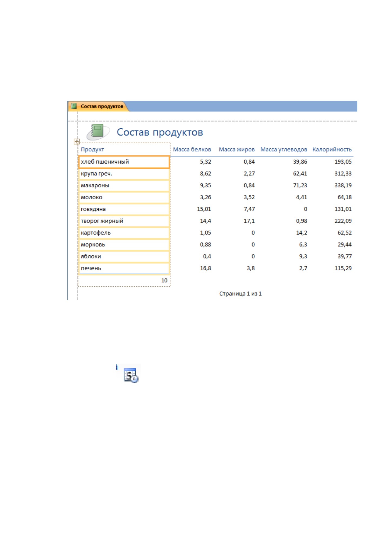This screenshot has height=555, width=392.
Task: Click the творог жирный product field
Action: pos(124,221)
